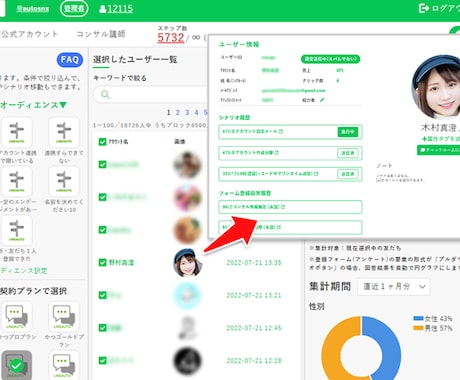Click 送信済 button on third scenario row

click(x=348, y=174)
